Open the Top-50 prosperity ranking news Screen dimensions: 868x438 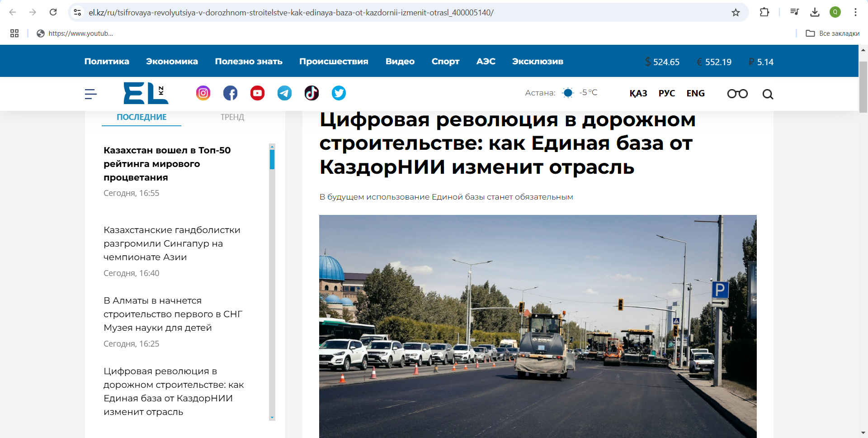click(x=167, y=164)
